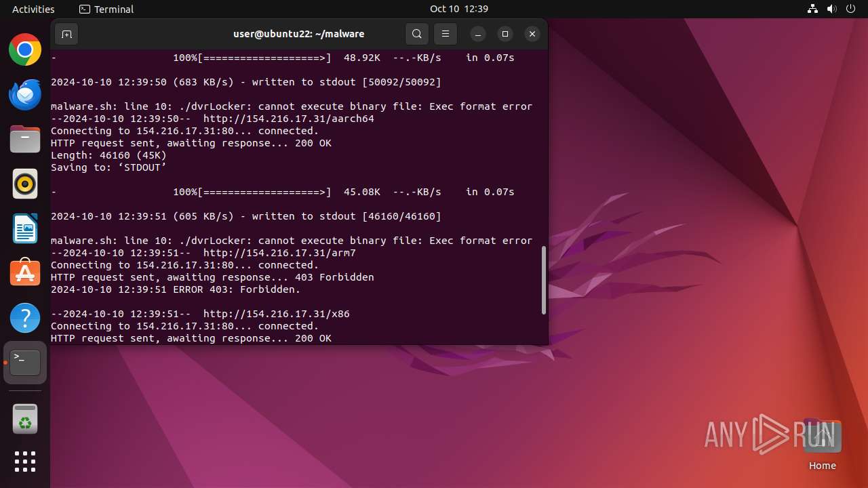Click the terminal scrollbar handle

point(544,280)
